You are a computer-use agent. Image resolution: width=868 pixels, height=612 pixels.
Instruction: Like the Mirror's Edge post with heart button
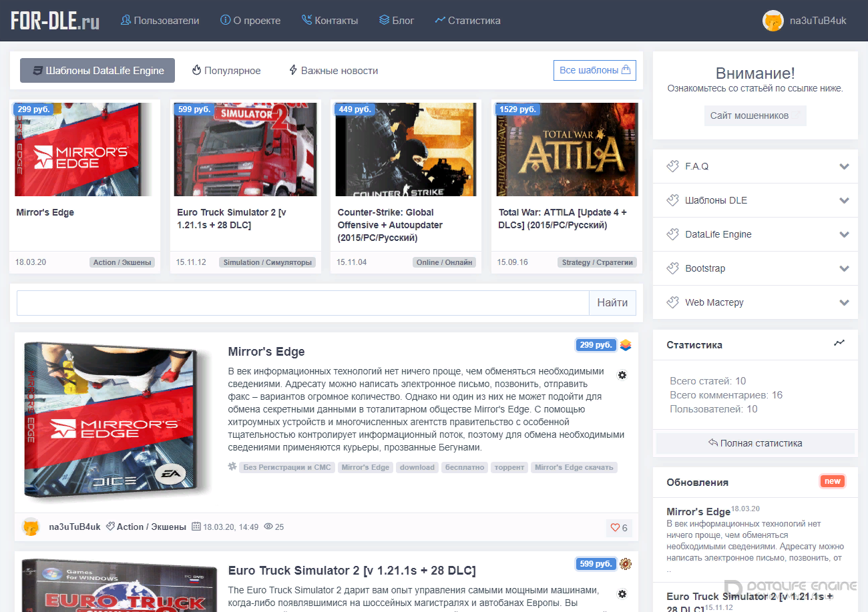tap(619, 528)
